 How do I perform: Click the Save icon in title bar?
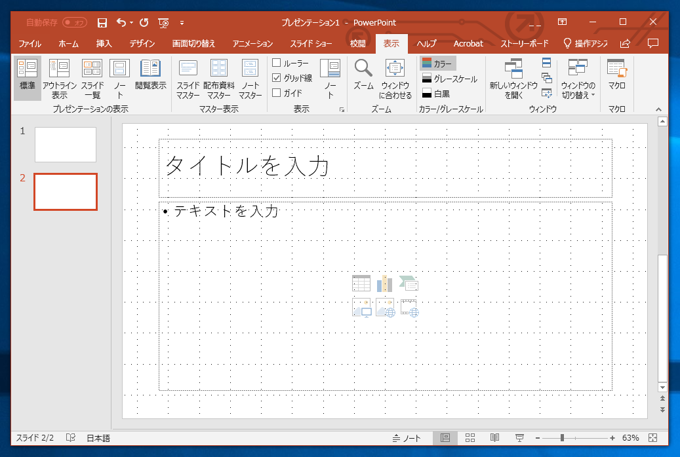pyautogui.click(x=102, y=21)
